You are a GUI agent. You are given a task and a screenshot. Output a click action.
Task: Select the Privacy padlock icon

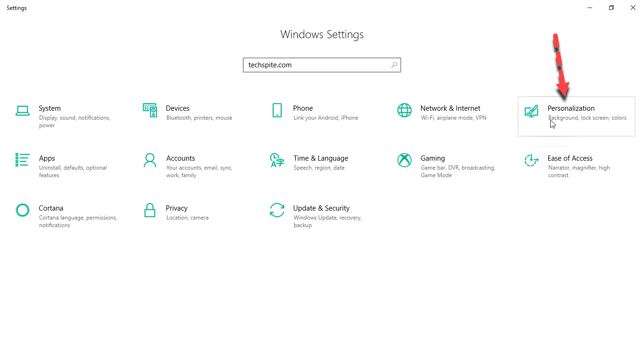click(x=150, y=210)
